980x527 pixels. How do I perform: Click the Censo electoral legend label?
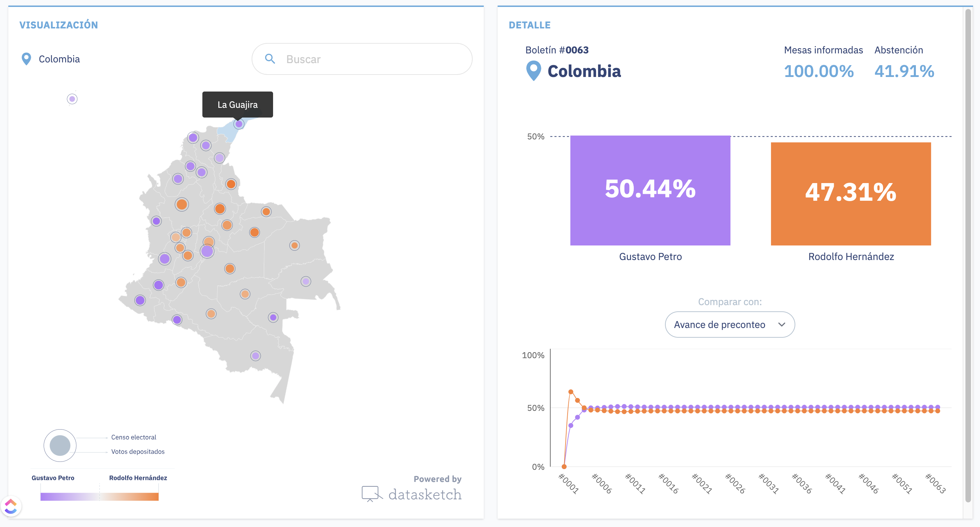(133, 437)
